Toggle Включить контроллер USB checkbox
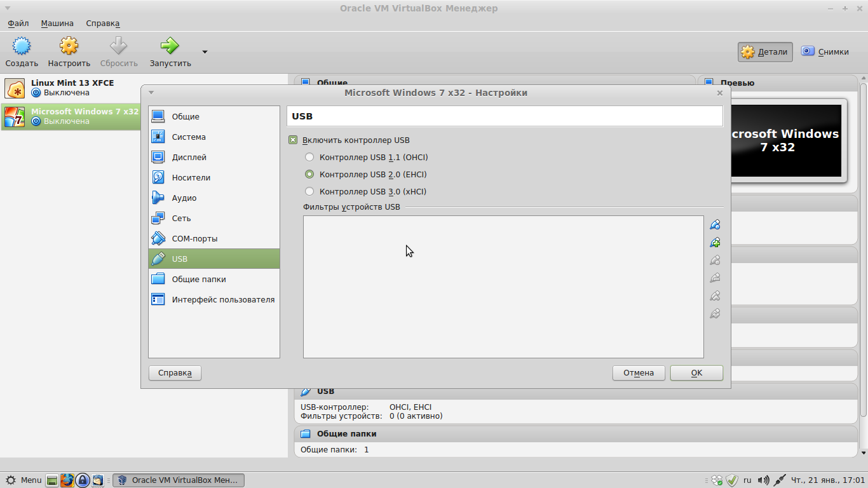The height and width of the screenshot is (488, 868). (293, 140)
